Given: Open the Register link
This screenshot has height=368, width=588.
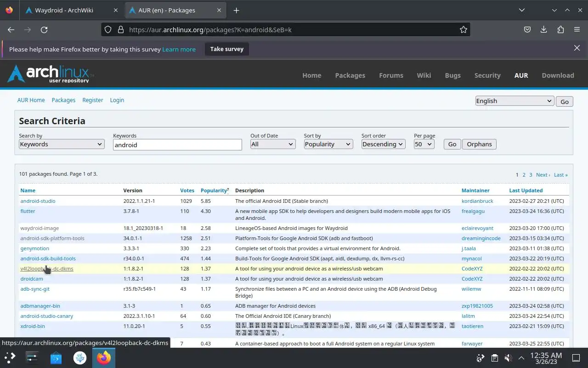Looking at the screenshot, I should click(92, 100).
